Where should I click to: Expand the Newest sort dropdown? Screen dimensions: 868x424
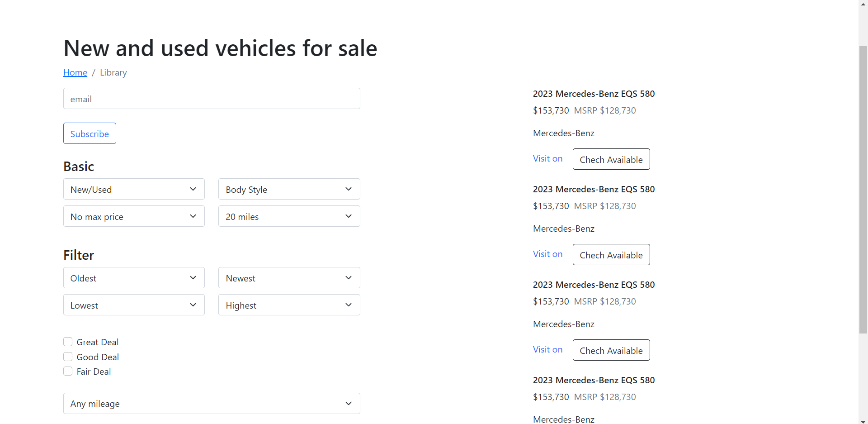tap(289, 277)
